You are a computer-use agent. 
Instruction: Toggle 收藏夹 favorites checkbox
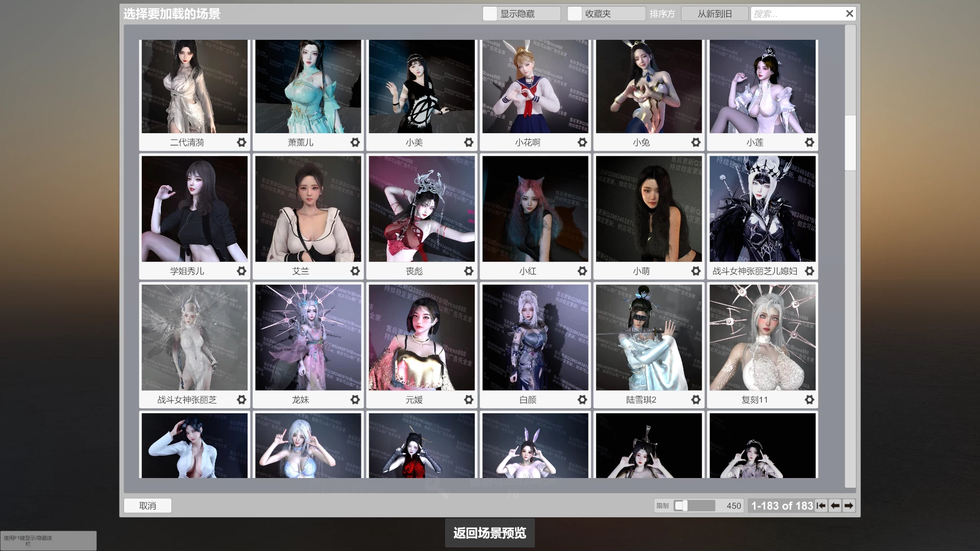click(x=575, y=14)
